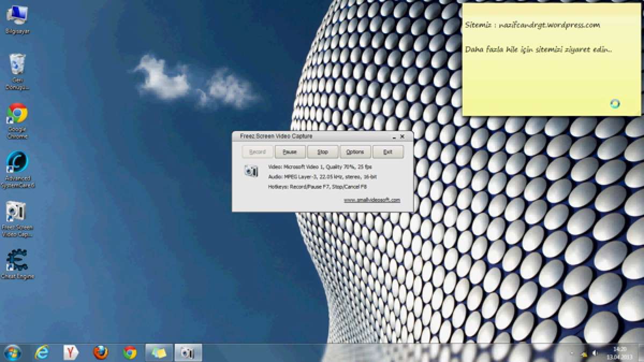This screenshot has width=644, height=362.
Task: Visit the smallvideosoft.com link
Action: tap(372, 200)
